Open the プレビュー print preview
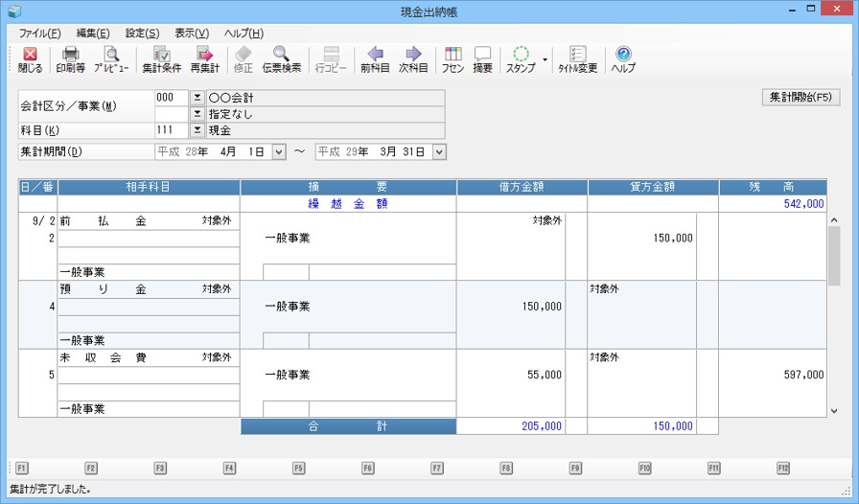Image resolution: width=859 pixels, height=504 pixels. pyautogui.click(x=111, y=59)
